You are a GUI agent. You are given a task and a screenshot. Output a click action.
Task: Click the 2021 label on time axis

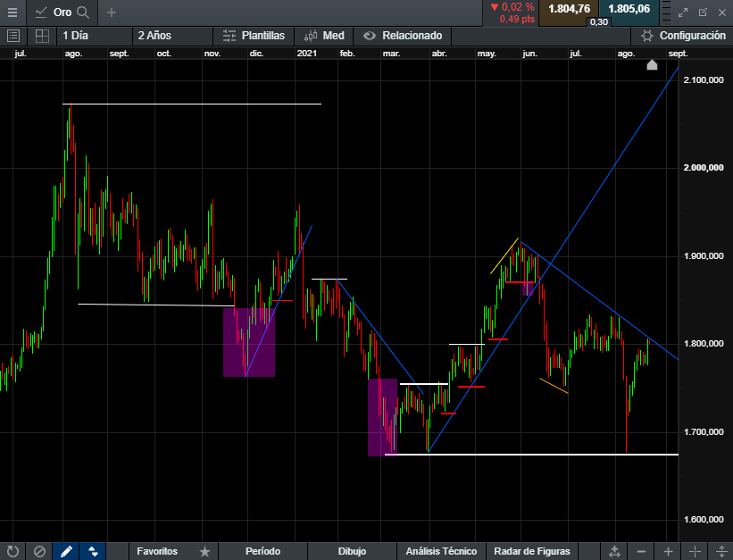coord(306,54)
